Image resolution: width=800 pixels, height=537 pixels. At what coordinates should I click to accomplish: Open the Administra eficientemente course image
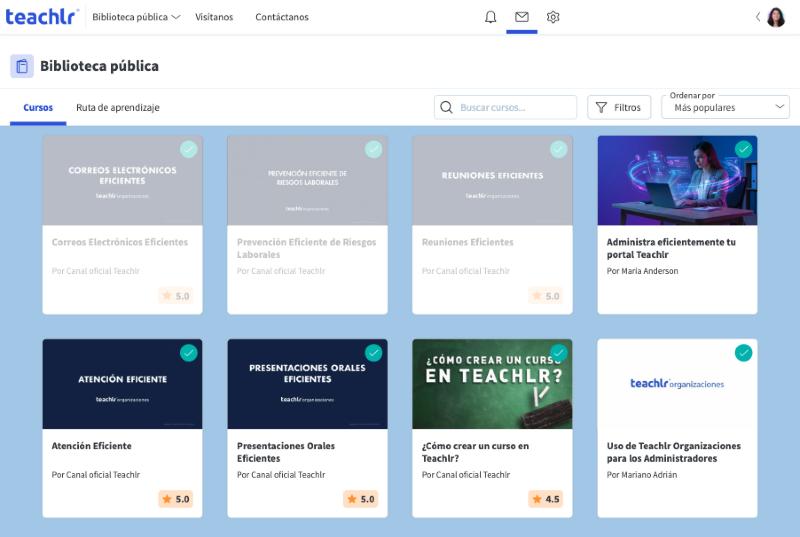(678, 181)
